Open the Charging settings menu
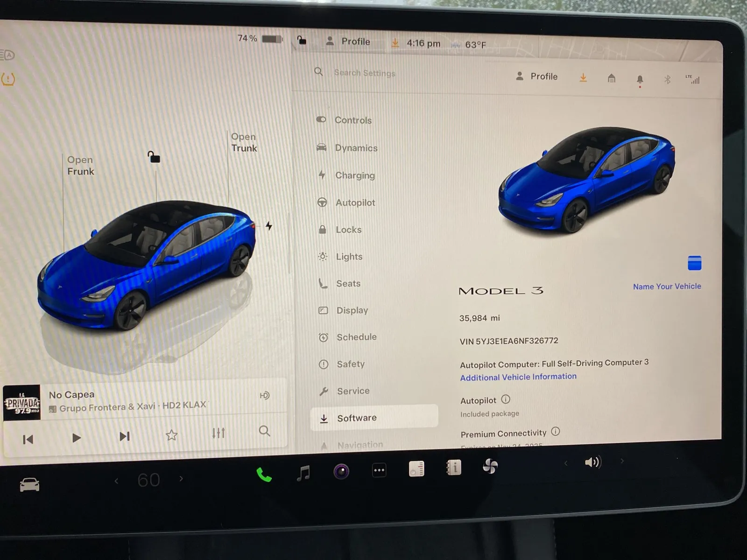Screen dimensions: 747x560 (x=354, y=175)
